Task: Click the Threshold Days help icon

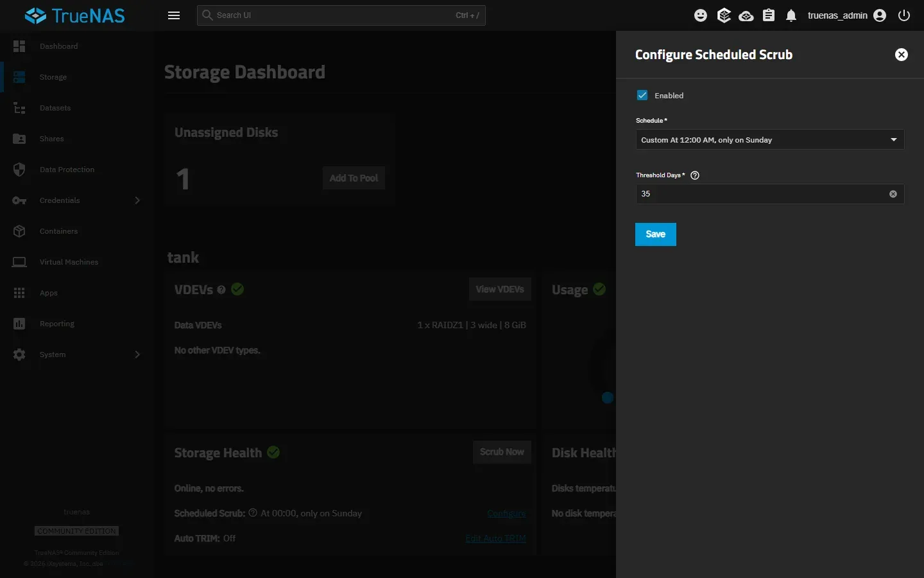Action: tap(695, 175)
